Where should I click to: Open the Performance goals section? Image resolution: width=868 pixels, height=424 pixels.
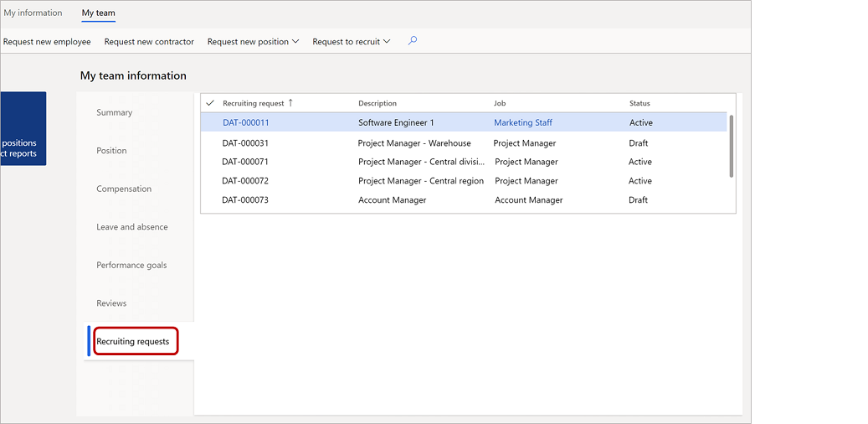click(131, 265)
